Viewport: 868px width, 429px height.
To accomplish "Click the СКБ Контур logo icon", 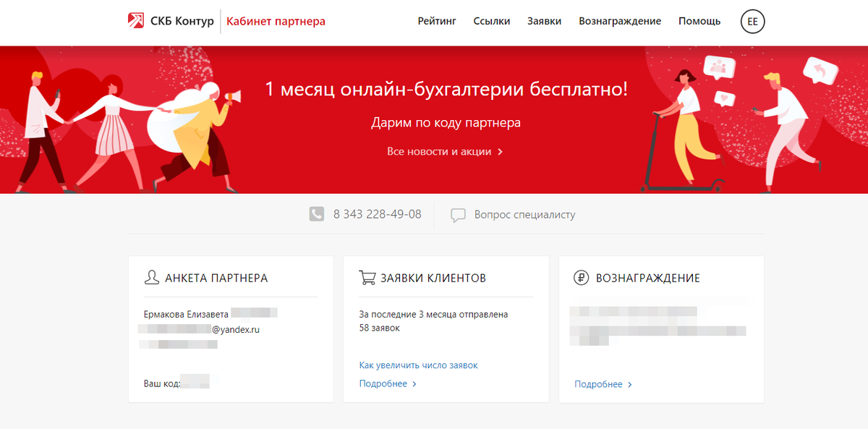I will point(135,21).
